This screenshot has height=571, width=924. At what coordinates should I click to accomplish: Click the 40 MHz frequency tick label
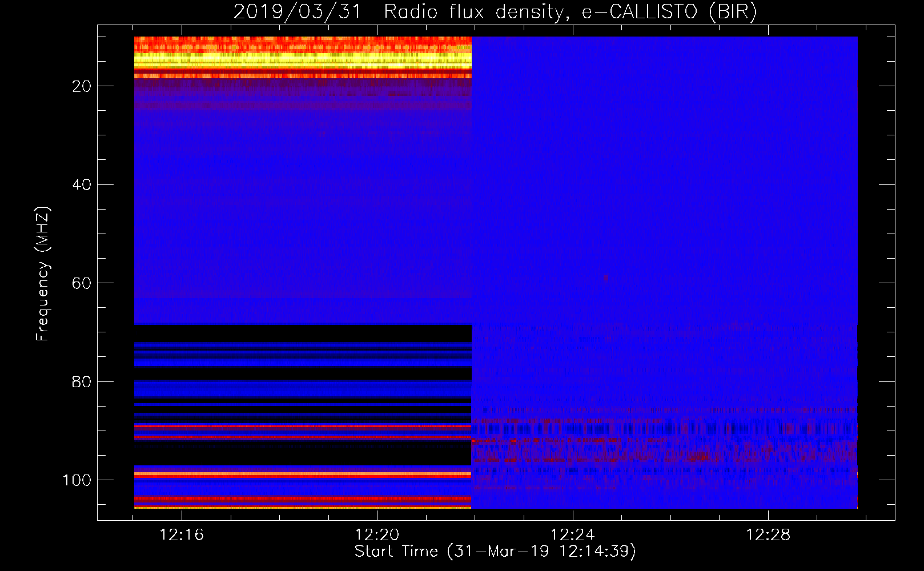pyautogui.click(x=82, y=184)
